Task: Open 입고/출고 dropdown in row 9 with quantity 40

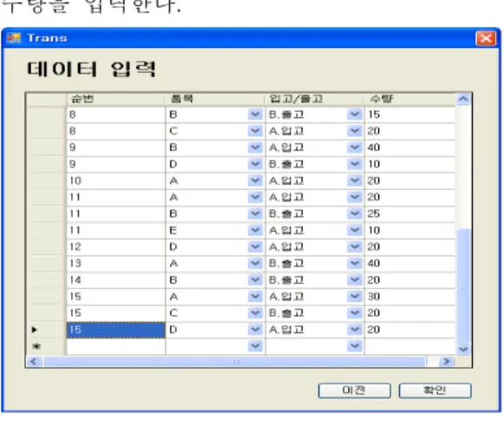Action: point(355,148)
